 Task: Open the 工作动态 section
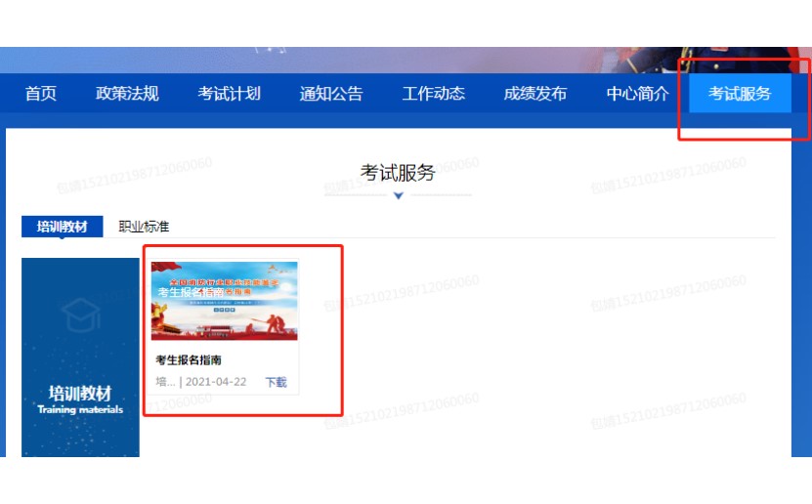434,94
